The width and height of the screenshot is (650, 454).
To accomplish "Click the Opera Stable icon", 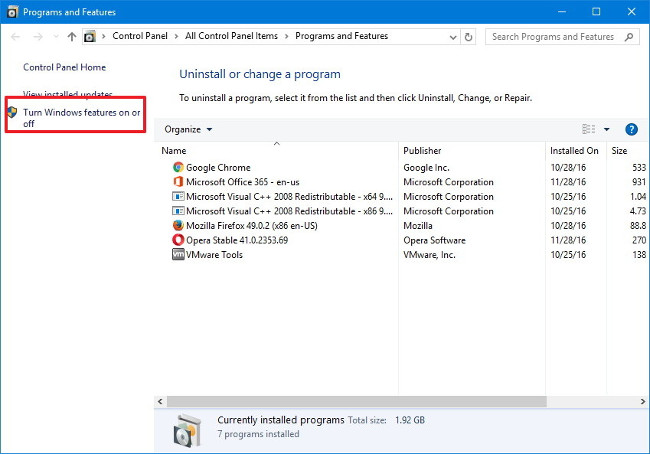I will tap(178, 240).
